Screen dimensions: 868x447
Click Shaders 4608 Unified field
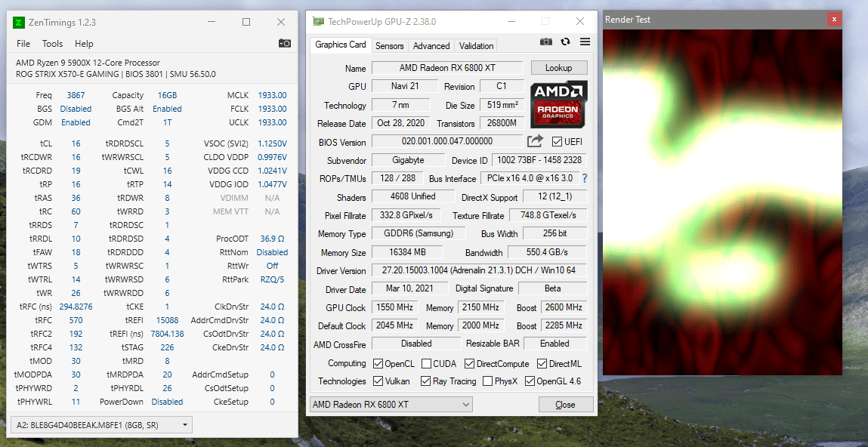413,196
